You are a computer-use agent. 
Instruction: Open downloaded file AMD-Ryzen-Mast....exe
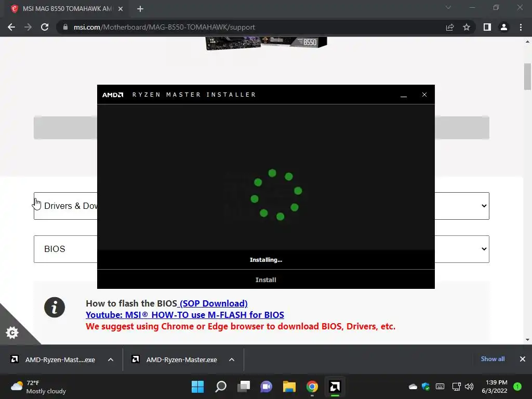coord(54,360)
